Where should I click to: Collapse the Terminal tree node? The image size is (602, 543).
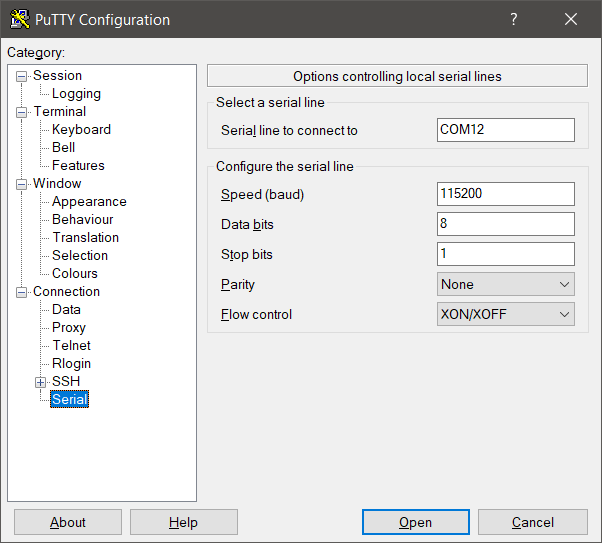tap(21, 113)
